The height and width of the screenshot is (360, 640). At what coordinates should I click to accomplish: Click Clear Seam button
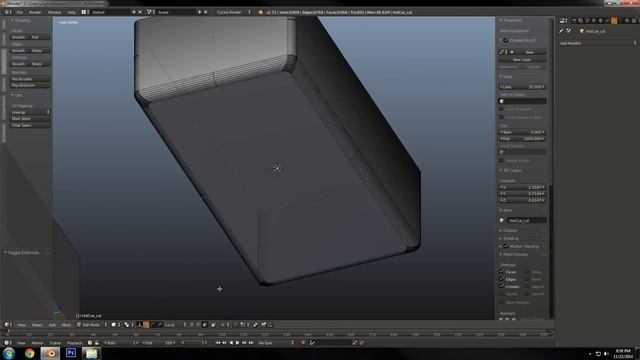[30, 125]
